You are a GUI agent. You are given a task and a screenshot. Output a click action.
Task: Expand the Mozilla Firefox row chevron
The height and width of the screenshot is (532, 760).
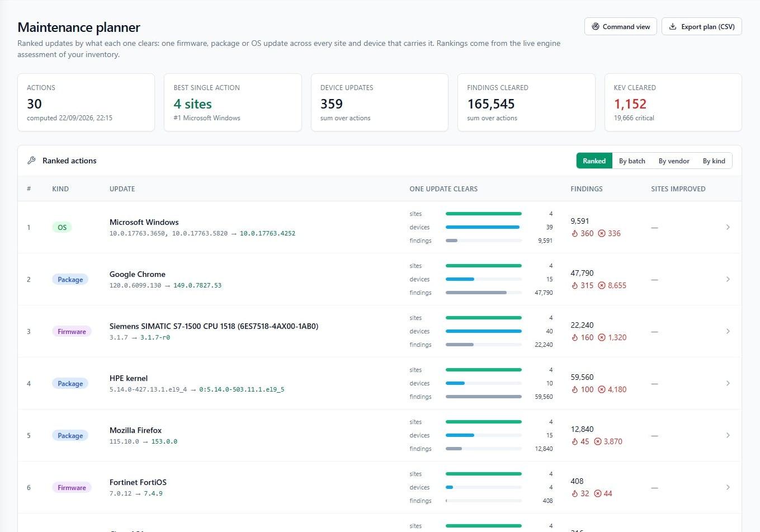click(x=728, y=435)
